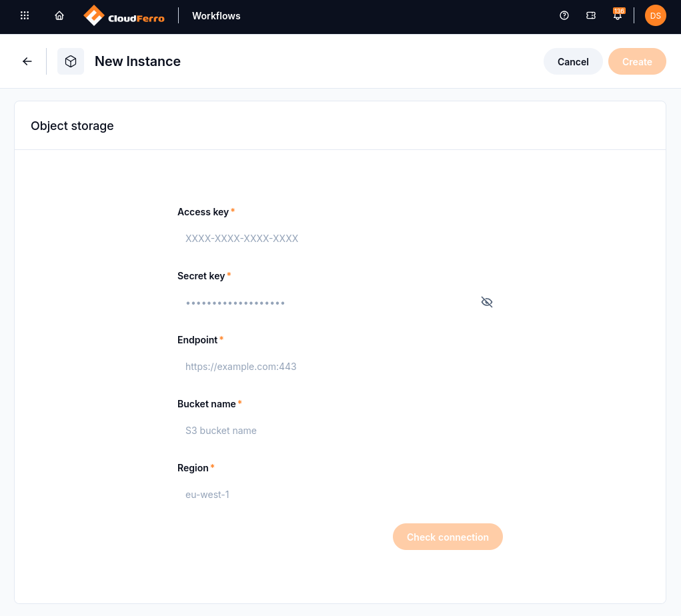681x616 pixels.
Task: Open notifications bell with 136 badge
Action: [x=618, y=14]
